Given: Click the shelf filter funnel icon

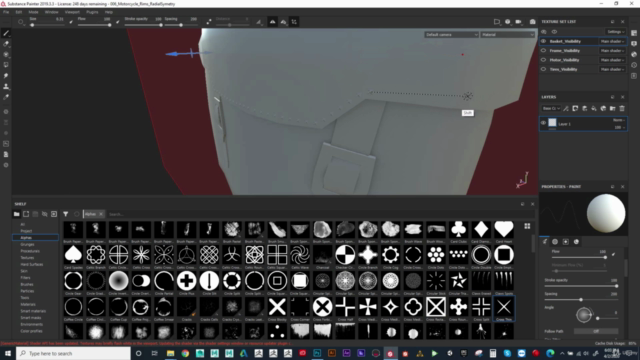Looking at the screenshot, I should [x=65, y=214].
